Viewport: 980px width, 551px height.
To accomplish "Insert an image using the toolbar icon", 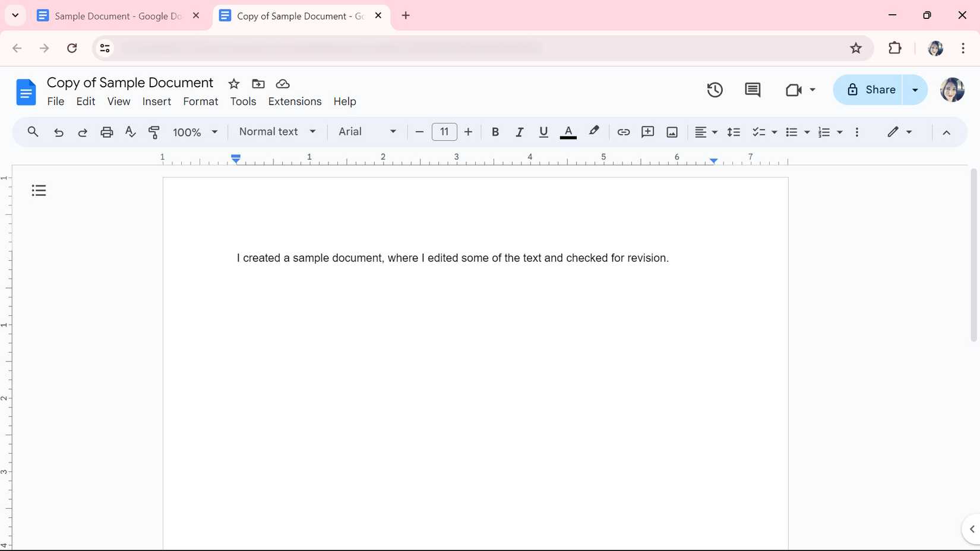I will coord(672,132).
